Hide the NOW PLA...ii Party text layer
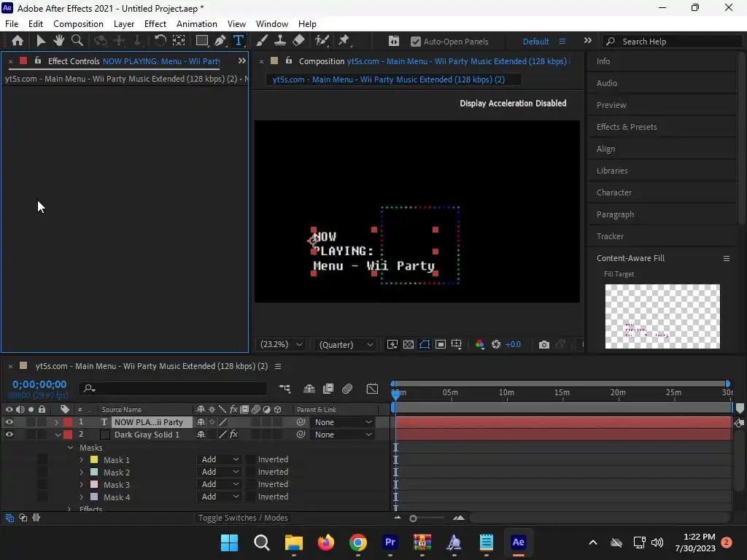The width and height of the screenshot is (747, 560). (x=9, y=422)
